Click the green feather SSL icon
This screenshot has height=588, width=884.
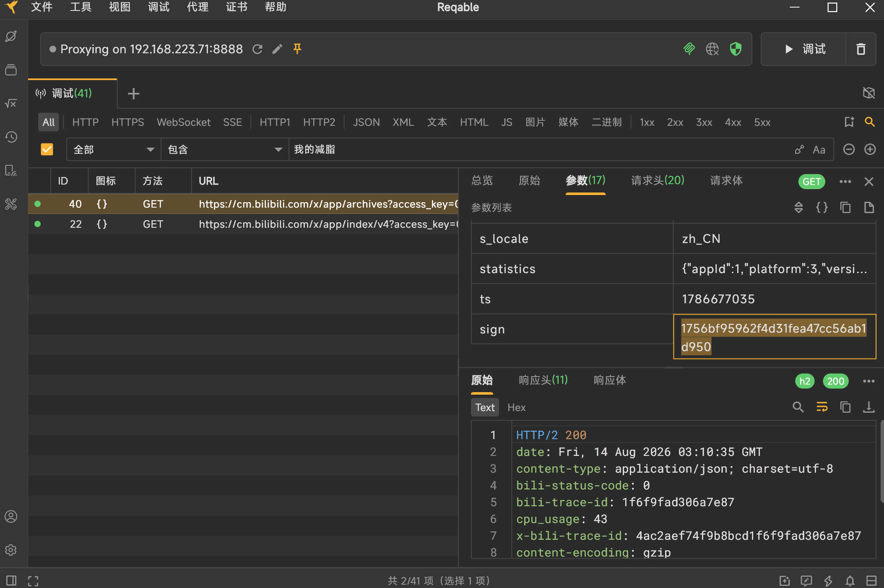689,49
